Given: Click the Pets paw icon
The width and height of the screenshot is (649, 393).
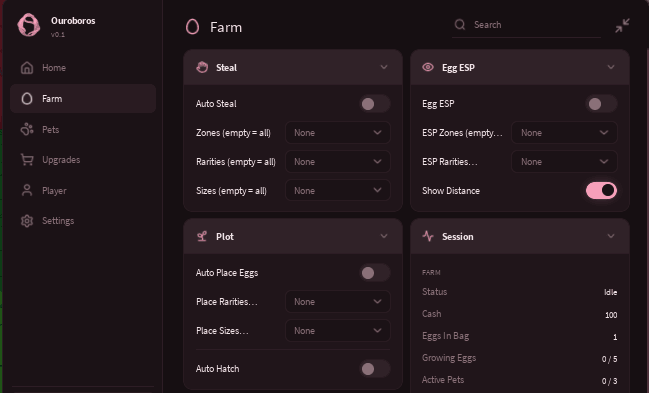Looking at the screenshot, I should tap(27, 129).
